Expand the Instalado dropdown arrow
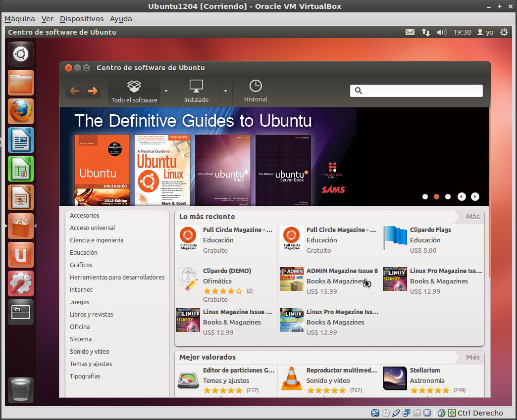Image resolution: width=517 pixels, height=420 pixels. tap(225, 91)
